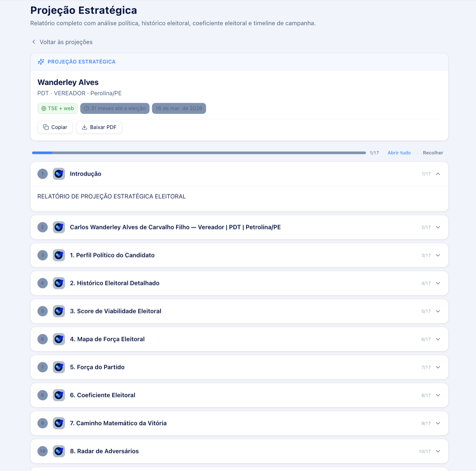Select the Histórico Eleitoral Detalhado section header
The image size is (476, 471).
click(x=238, y=283)
